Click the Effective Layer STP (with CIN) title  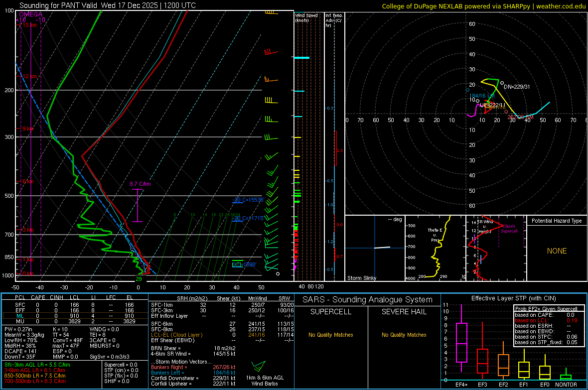pyautogui.click(x=513, y=298)
